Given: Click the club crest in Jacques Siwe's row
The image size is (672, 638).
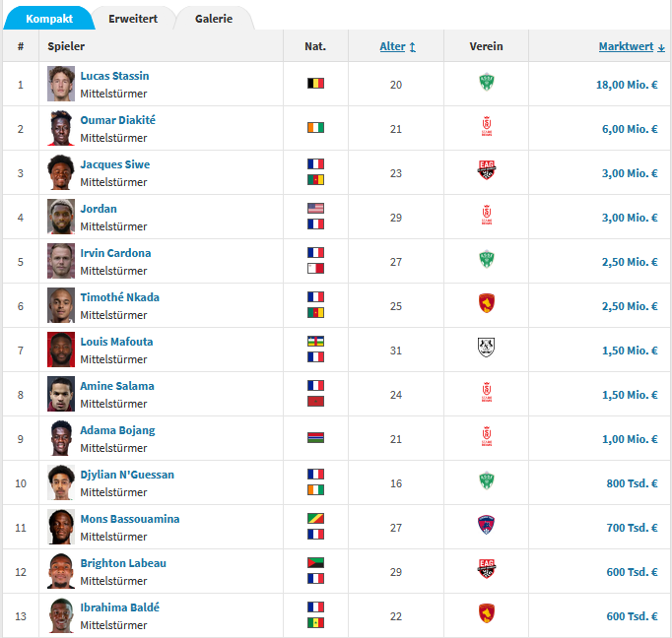Looking at the screenshot, I should (x=486, y=172).
